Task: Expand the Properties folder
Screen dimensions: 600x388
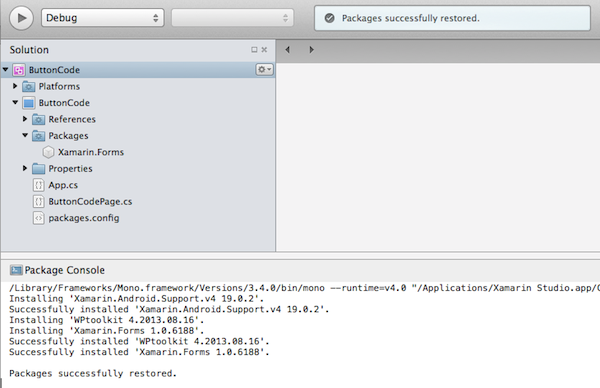Action: click(25, 168)
